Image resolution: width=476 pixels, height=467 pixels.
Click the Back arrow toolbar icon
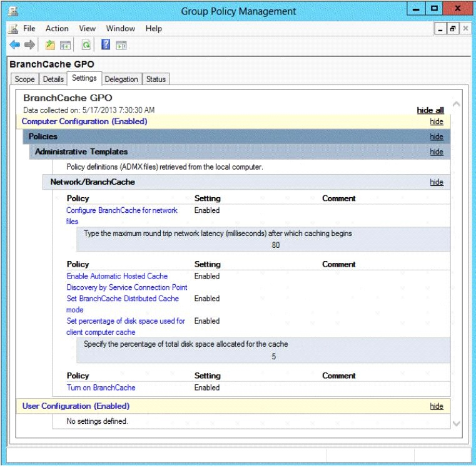[14, 45]
